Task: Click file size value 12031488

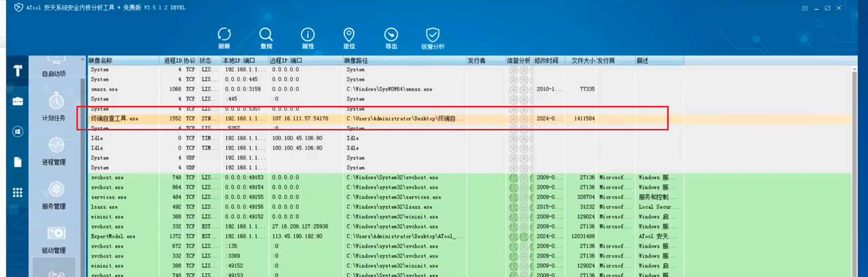Action: [583, 236]
